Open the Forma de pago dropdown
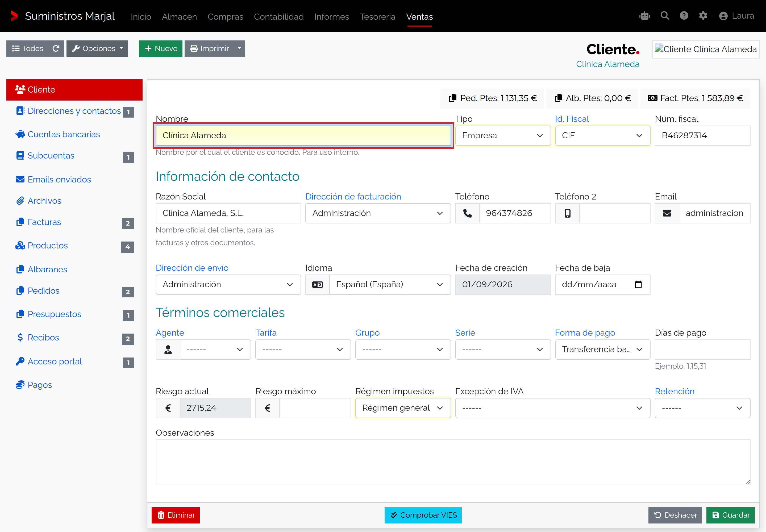 tap(602, 349)
